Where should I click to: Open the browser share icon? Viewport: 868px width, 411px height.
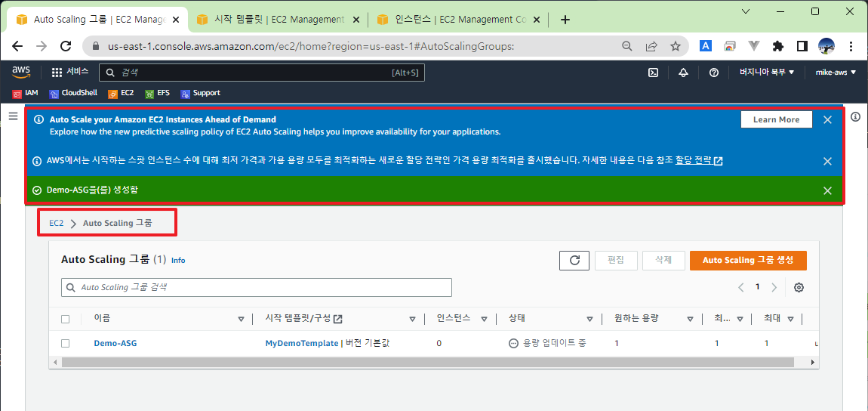(x=651, y=47)
